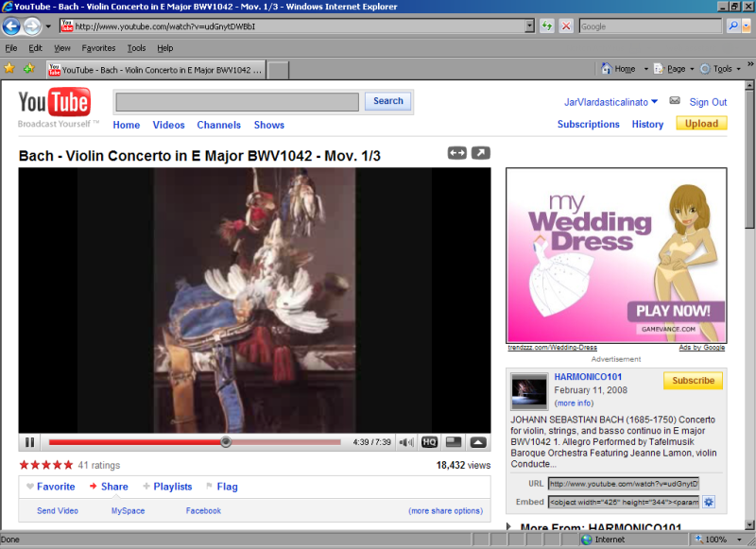Refresh the page with the green arrows icon
The image size is (756, 549).
[x=547, y=26]
